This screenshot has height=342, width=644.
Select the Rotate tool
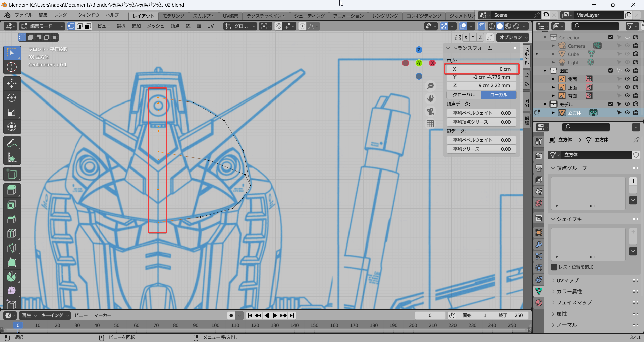(12, 98)
